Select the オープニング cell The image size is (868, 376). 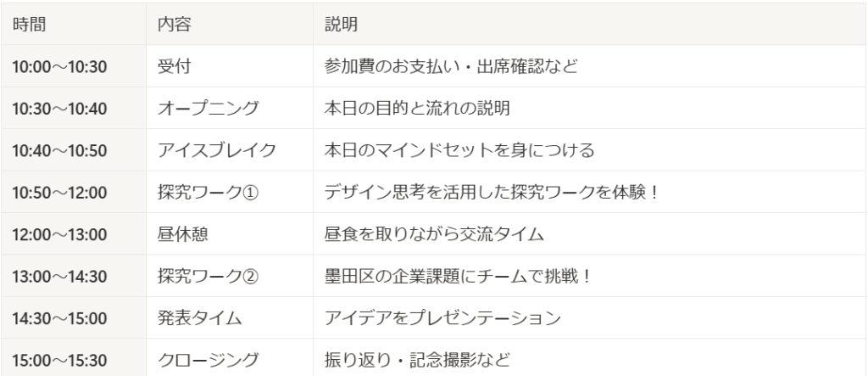(230, 108)
